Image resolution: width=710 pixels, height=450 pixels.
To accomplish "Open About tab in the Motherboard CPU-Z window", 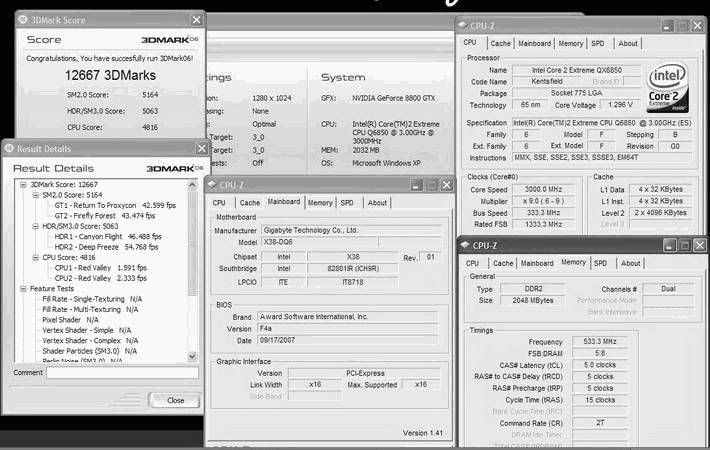I will (x=376, y=202).
